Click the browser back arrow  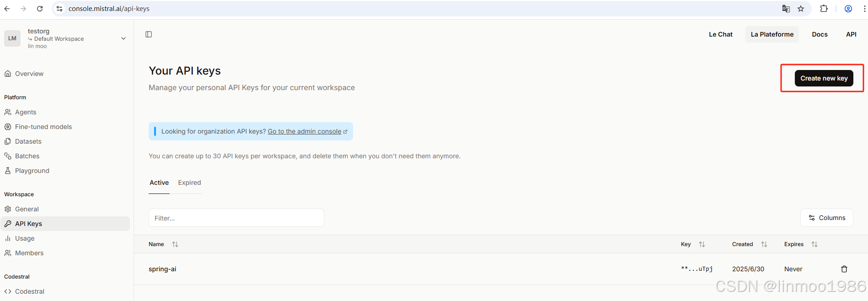coord(7,9)
